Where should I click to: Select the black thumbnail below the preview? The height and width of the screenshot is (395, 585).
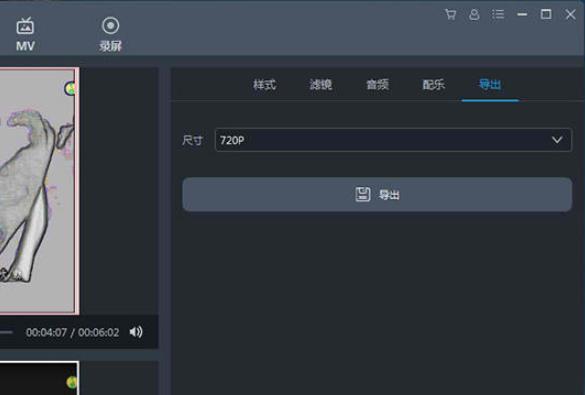point(39,378)
